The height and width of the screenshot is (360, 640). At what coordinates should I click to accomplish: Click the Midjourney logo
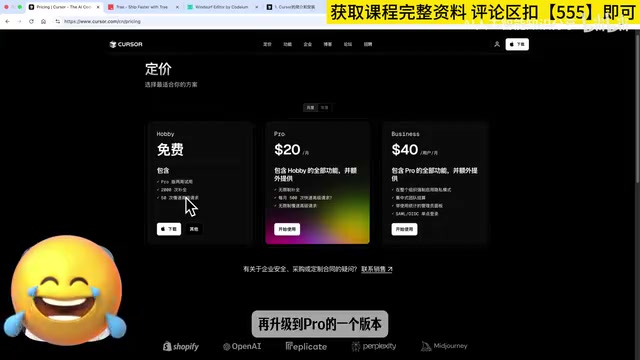tap(444, 346)
